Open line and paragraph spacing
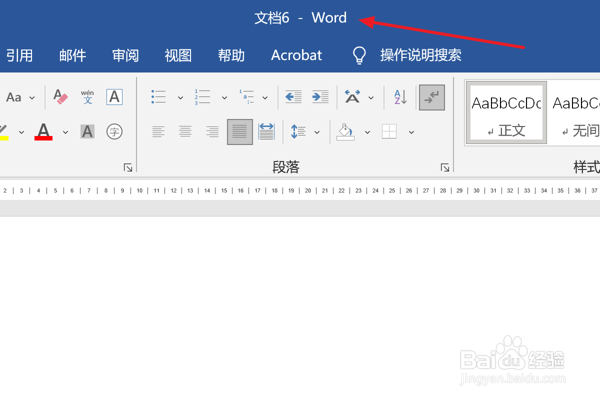This screenshot has width=600, height=400. [298, 132]
